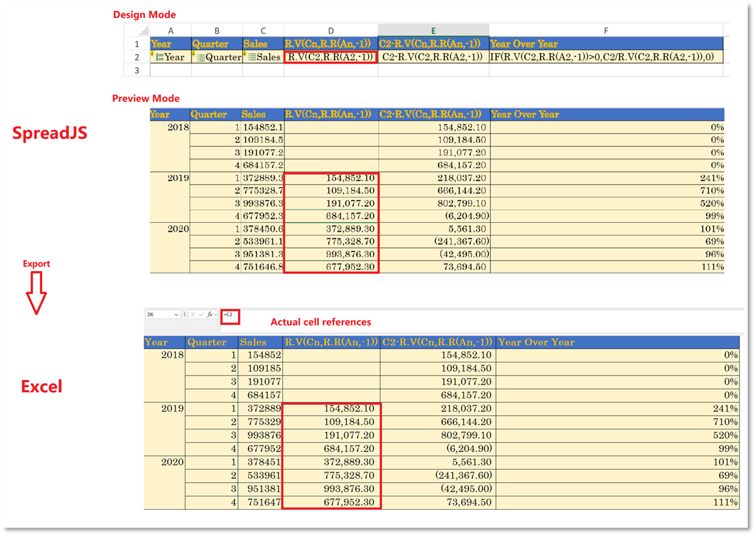Click the expand-direction arrow marker in cell B2

(194, 54)
